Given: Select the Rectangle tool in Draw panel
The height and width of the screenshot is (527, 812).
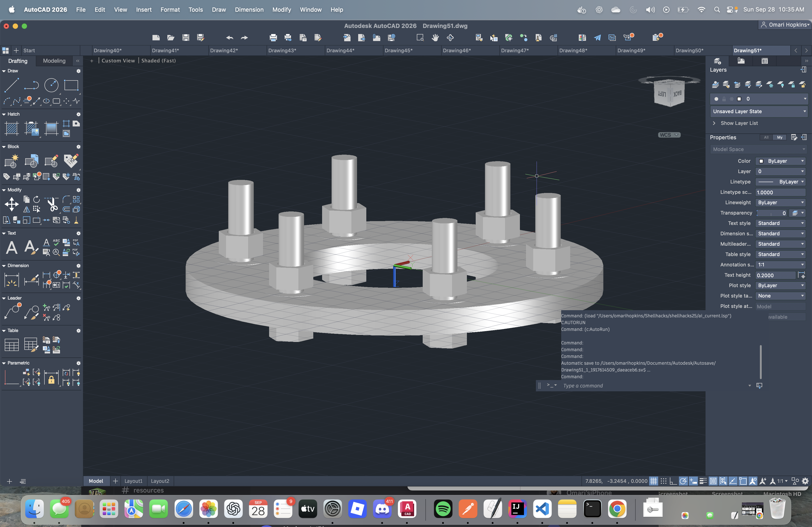Looking at the screenshot, I should click(x=71, y=85).
